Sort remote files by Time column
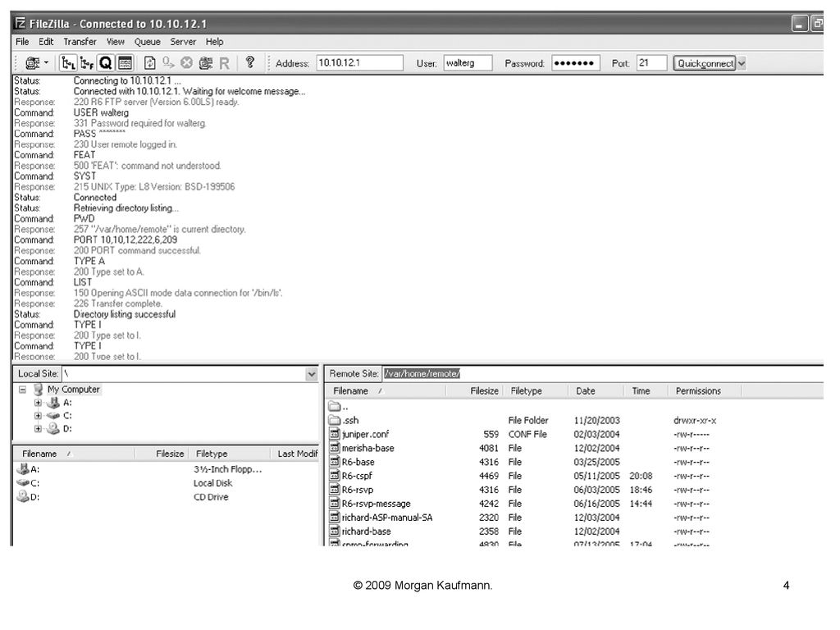840x630 pixels. [646, 391]
